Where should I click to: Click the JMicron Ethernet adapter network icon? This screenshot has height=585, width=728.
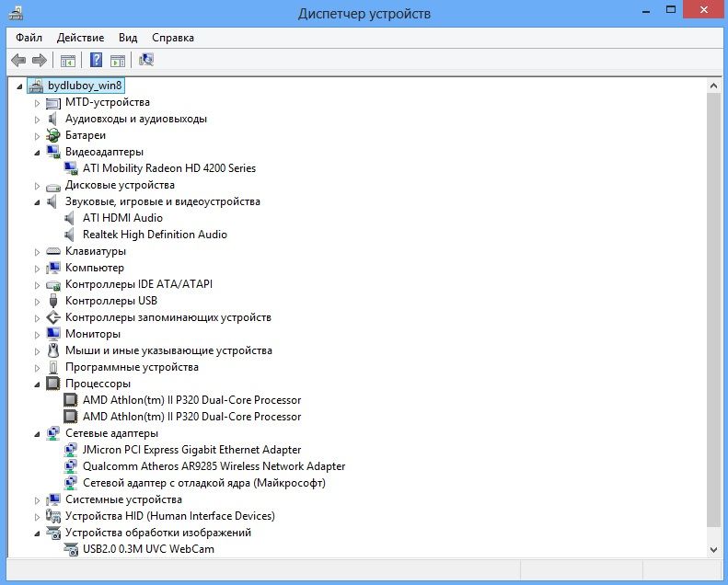click(71, 450)
